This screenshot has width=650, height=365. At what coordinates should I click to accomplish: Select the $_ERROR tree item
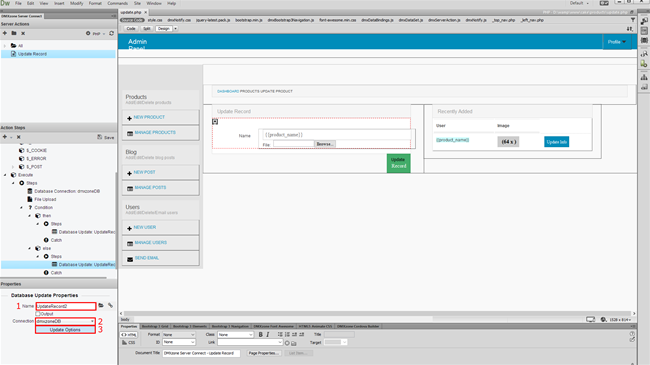[36, 158]
